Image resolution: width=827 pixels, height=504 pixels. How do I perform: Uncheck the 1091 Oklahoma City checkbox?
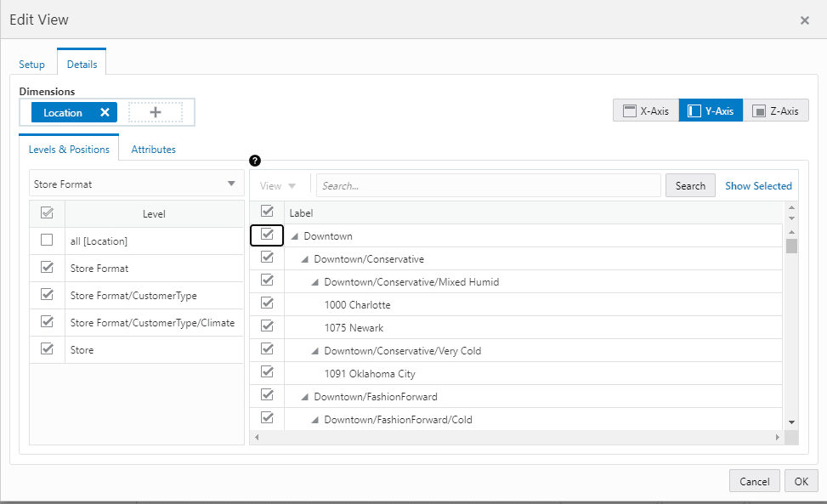(x=268, y=371)
